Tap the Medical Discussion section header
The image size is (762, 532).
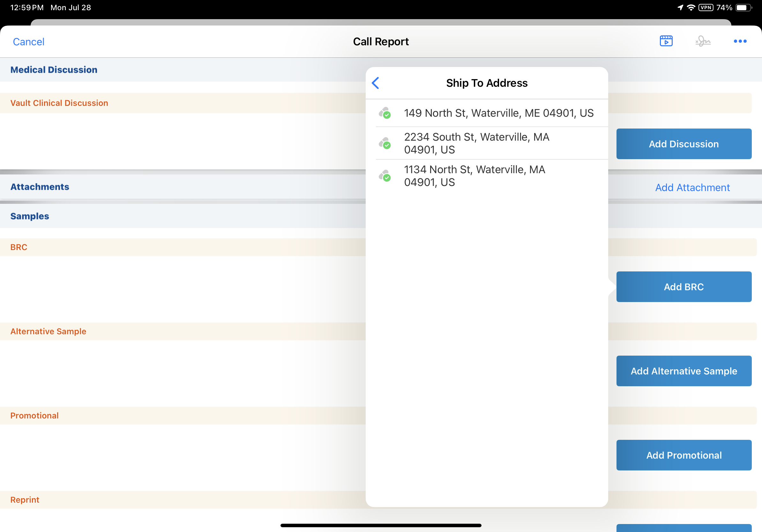point(54,70)
